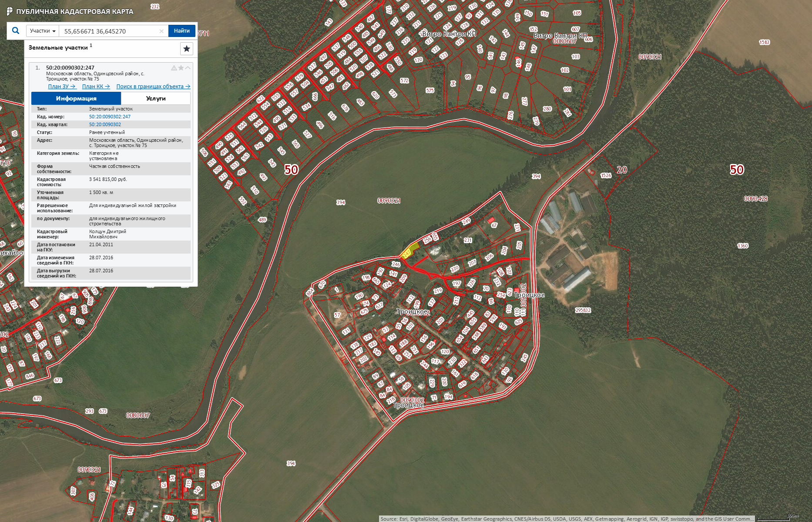This screenshot has width=812, height=522.
Task: Click the Земельный участок type value
Action: pos(111,109)
